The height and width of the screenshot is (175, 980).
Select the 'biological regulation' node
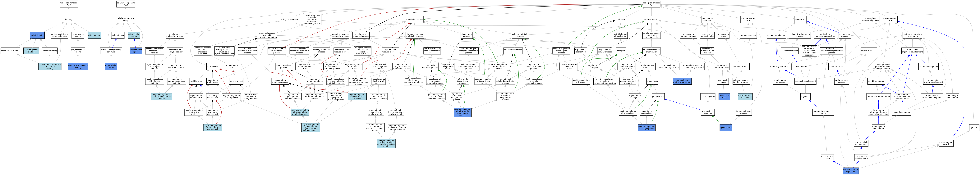290,19
